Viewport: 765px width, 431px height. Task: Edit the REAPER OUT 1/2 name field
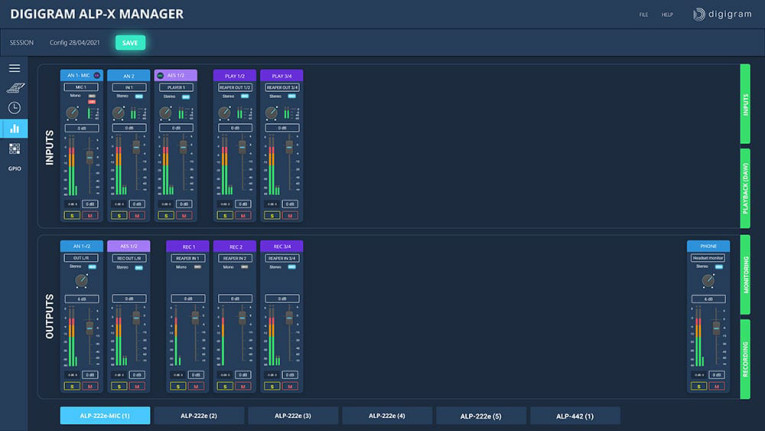coord(235,87)
